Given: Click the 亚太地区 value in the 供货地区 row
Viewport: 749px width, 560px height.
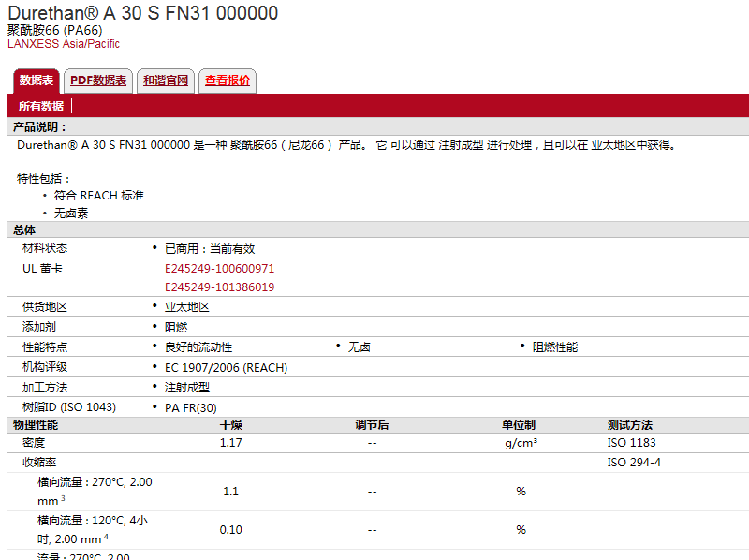Looking at the screenshot, I should [x=187, y=307].
